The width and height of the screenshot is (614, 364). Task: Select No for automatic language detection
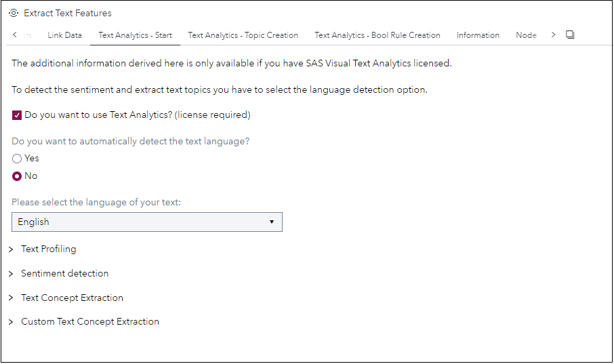pos(17,176)
